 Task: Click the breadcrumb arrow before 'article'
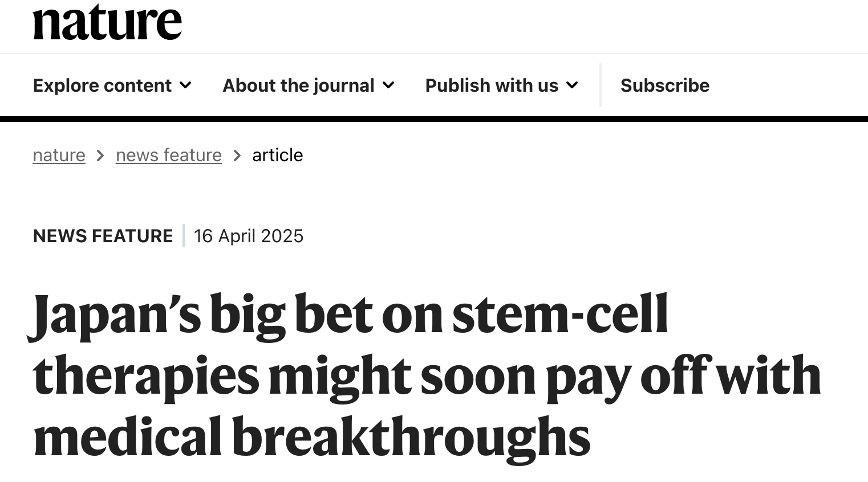point(237,156)
